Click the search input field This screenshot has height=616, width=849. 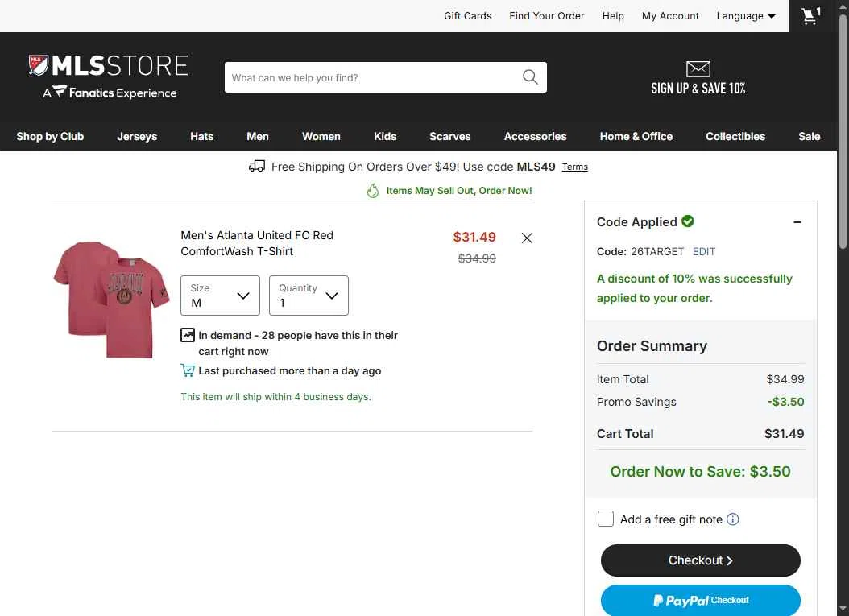tap(374, 77)
